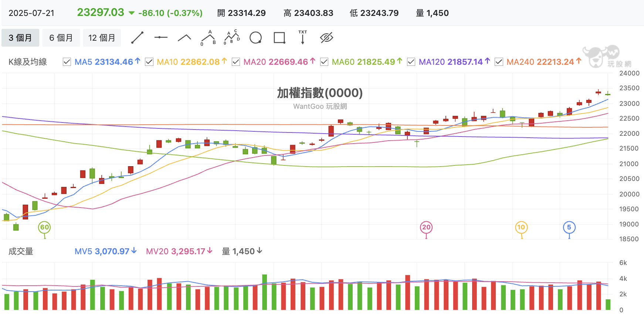Click the 成交量 section label
Screen dimensions: 644x316
point(21,252)
